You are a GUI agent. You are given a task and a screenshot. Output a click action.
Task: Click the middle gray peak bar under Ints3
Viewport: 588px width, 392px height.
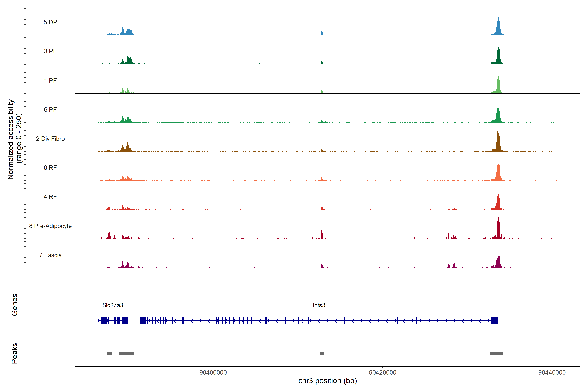[322, 353]
